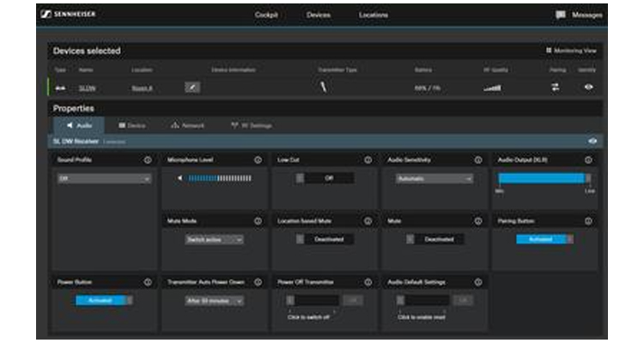Open info icon for Microphone Level
Image resolution: width=644 pixels, height=343 pixels.
(x=258, y=159)
